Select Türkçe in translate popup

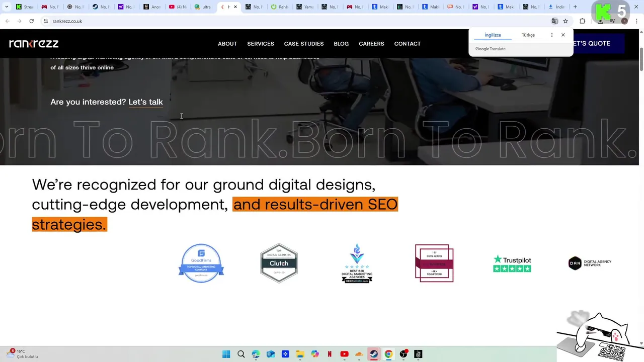[528, 35]
